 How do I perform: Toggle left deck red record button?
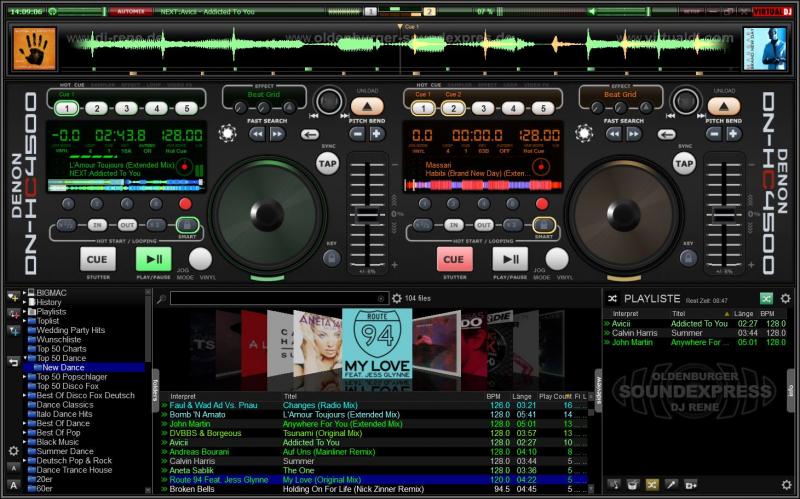pos(185,204)
